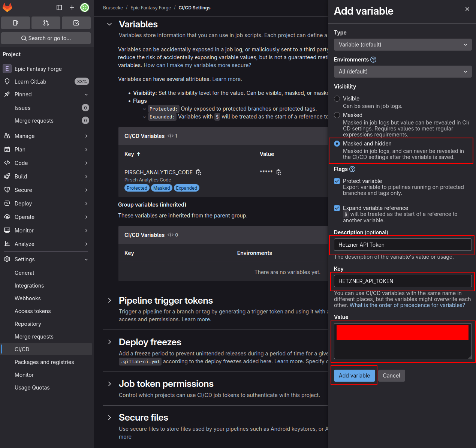Expand the Analyze sidebar section
476x448 pixels.
[x=46, y=244]
